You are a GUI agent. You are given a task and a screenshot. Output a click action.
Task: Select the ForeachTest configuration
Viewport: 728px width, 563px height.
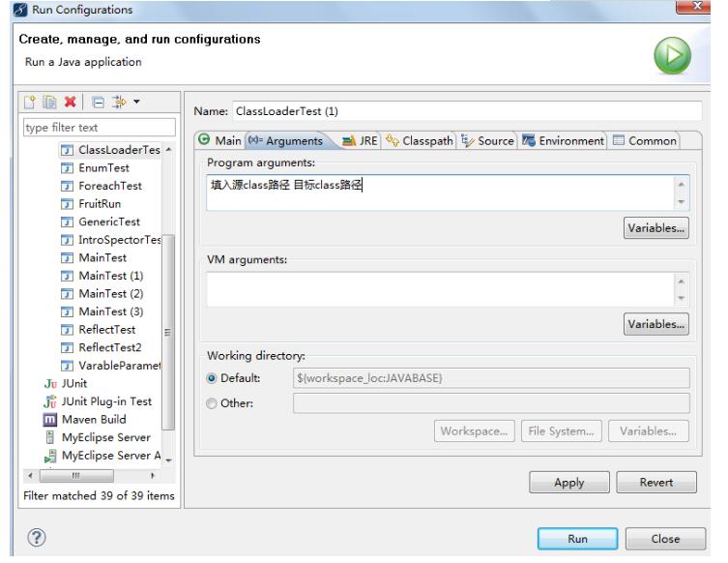pyautogui.click(x=102, y=186)
